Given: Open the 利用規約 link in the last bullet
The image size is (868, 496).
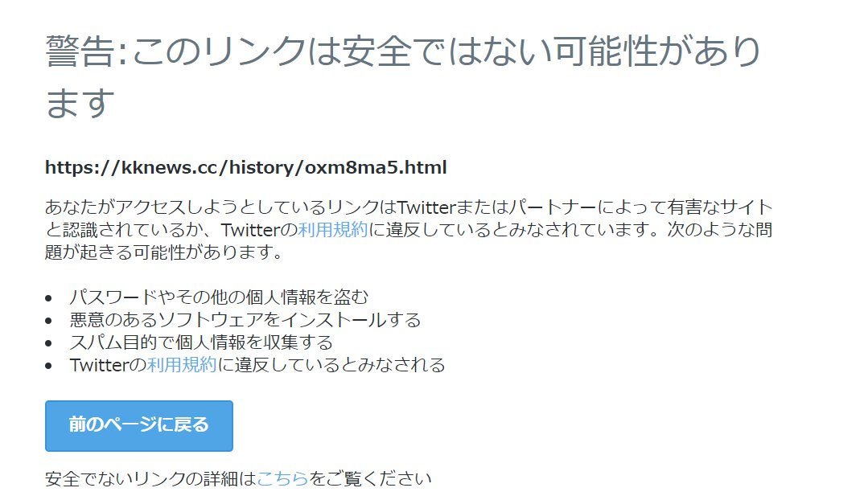Looking at the screenshot, I should 182,365.
